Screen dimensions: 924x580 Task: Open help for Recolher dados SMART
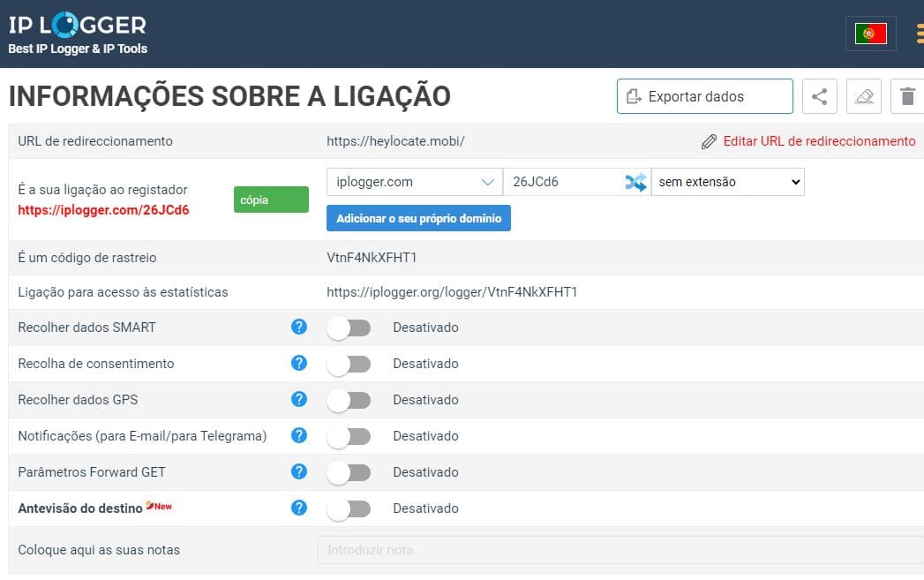coord(299,328)
